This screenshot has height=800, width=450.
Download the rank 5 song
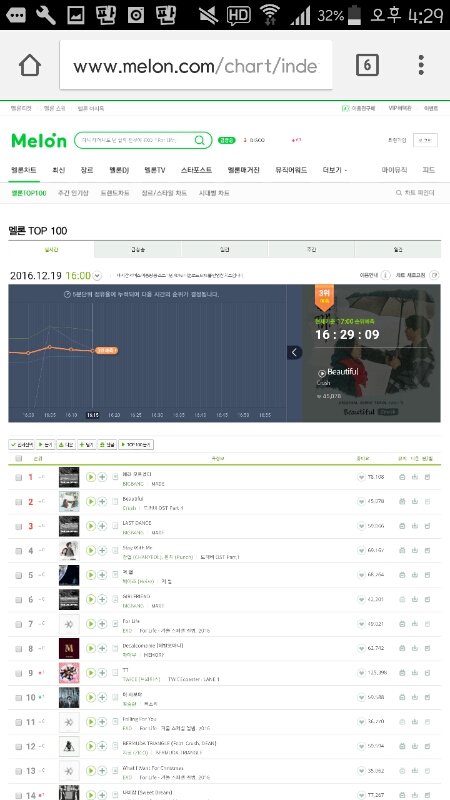pos(414,575)
